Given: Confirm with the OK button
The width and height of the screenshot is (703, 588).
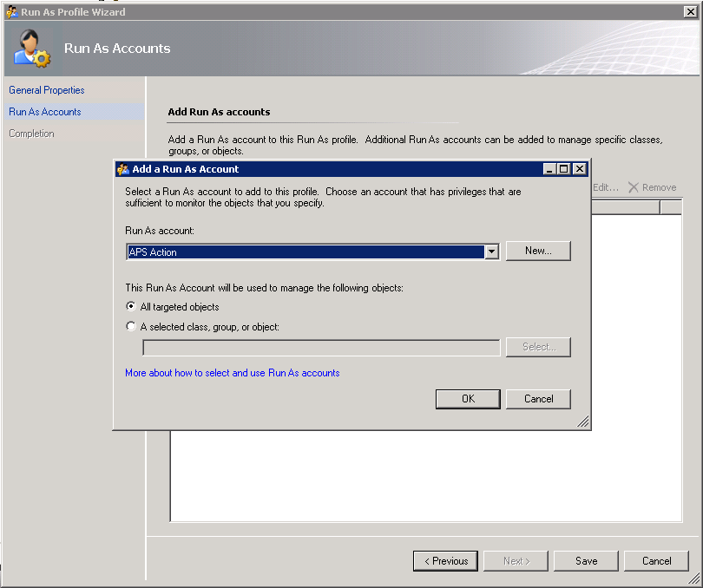Looking at the screenshot, I should pos(468,399).
